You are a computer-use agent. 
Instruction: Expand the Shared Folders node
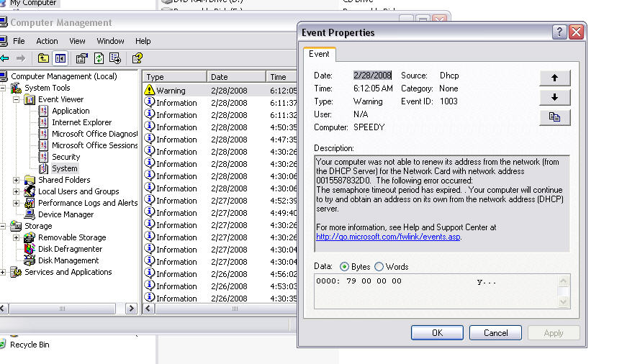tap(17, 180)
